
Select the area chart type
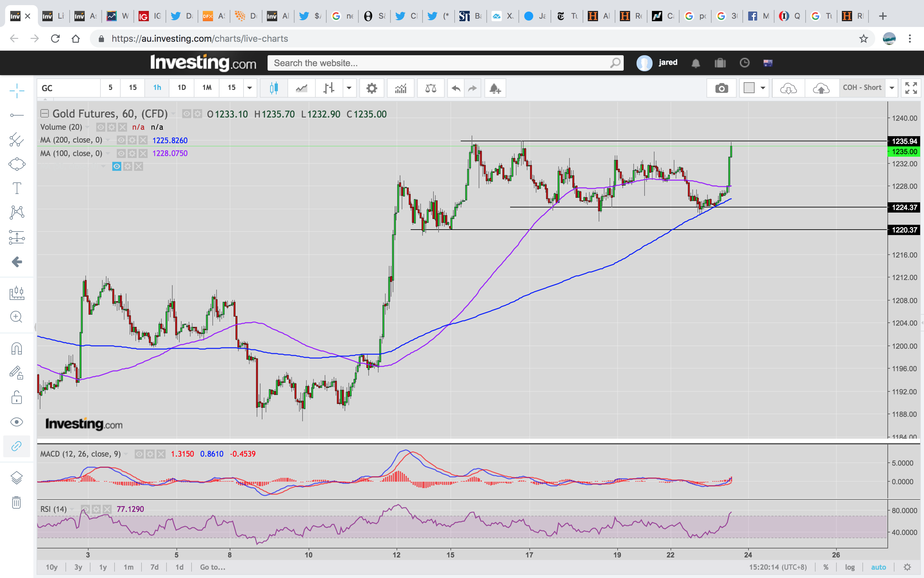(301, 88)
